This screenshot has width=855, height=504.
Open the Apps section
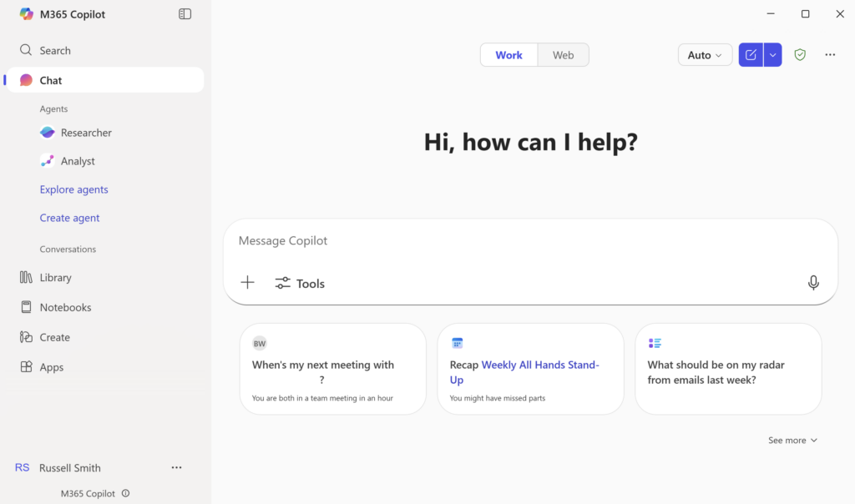point(50,367)
